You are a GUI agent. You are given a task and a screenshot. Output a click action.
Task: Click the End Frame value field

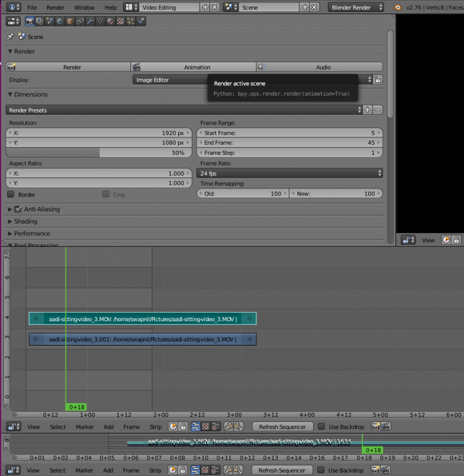pyautogui.click(x=290, y=142)
